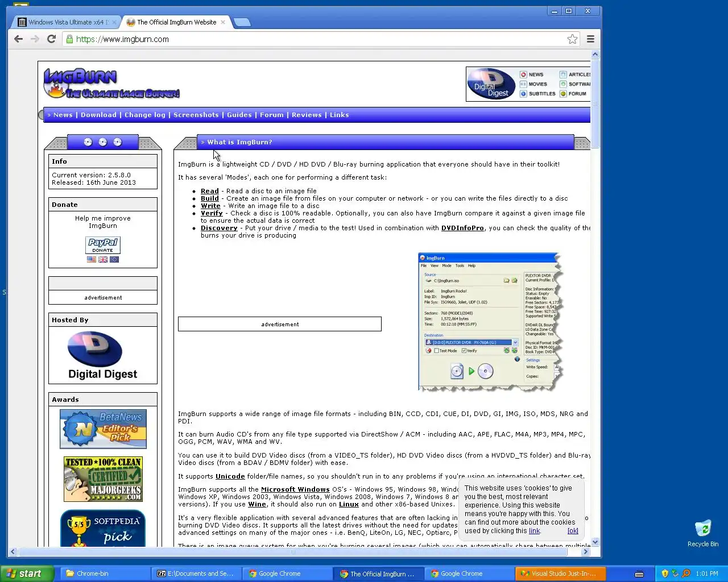Open the Wine link
Image resolution: width=728 pixels, height=582 pixels.
pos(257,504)
